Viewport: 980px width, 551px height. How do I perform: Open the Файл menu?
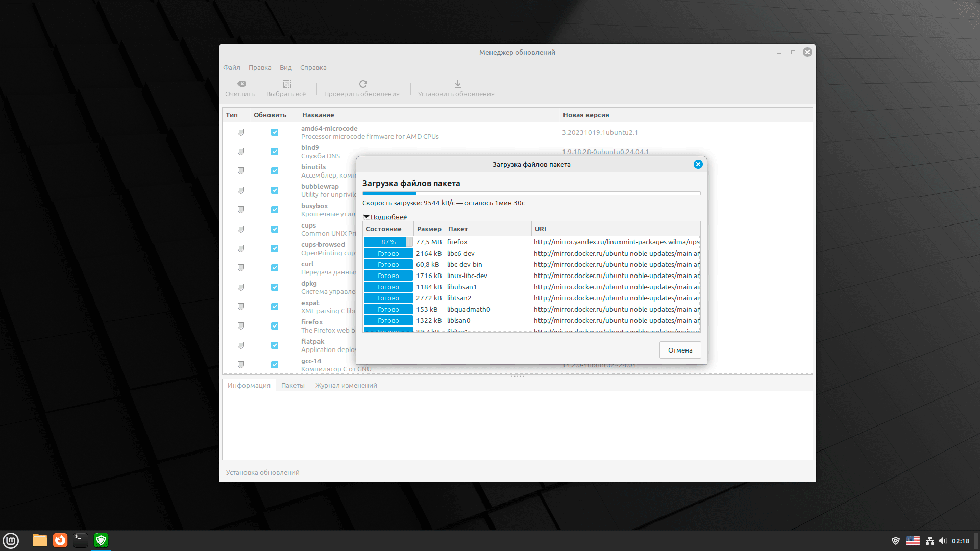pos(231,68)
